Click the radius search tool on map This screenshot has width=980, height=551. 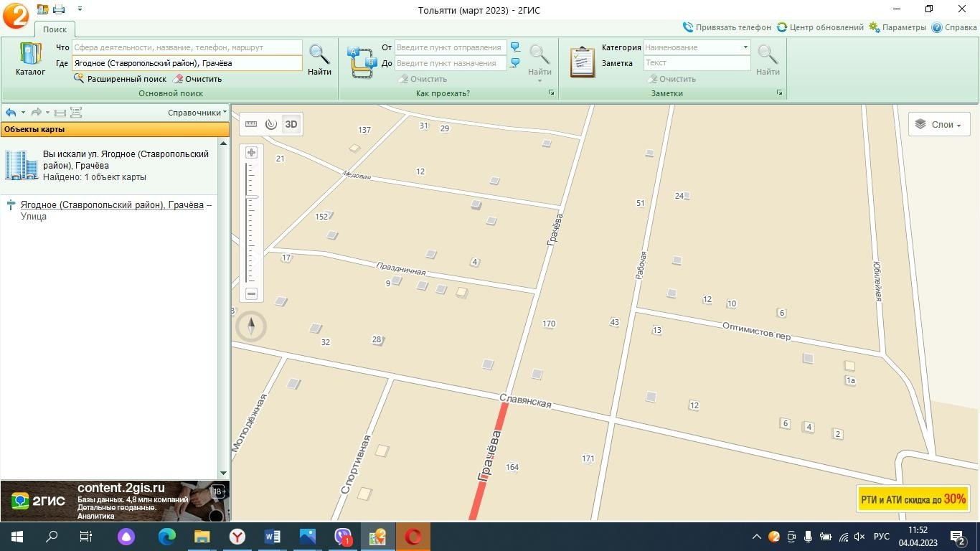point(270,124)
